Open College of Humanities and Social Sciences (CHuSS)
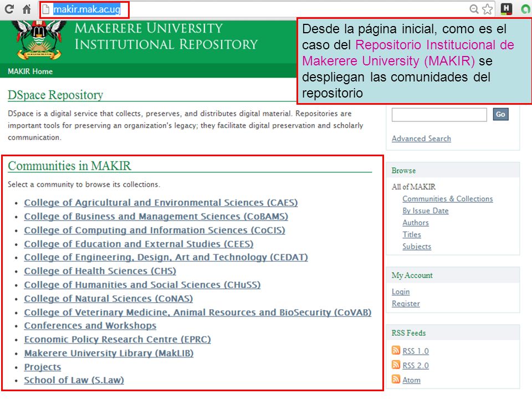This screenshot has height=399, width=532. click(142, 285)
